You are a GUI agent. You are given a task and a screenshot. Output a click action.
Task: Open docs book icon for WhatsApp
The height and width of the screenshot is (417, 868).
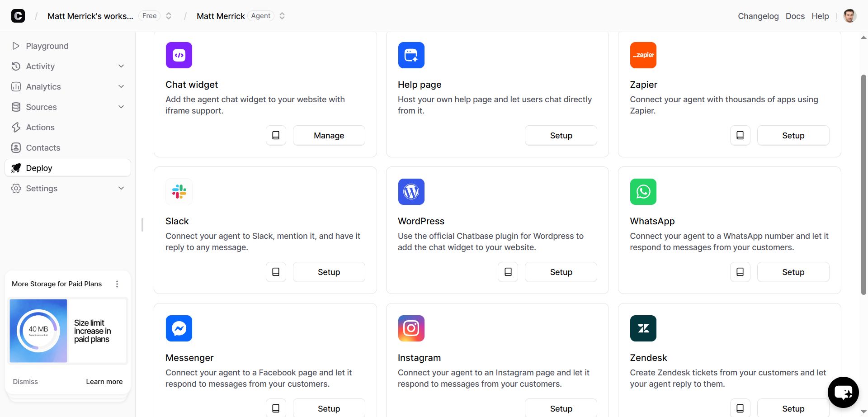point(740,272)
